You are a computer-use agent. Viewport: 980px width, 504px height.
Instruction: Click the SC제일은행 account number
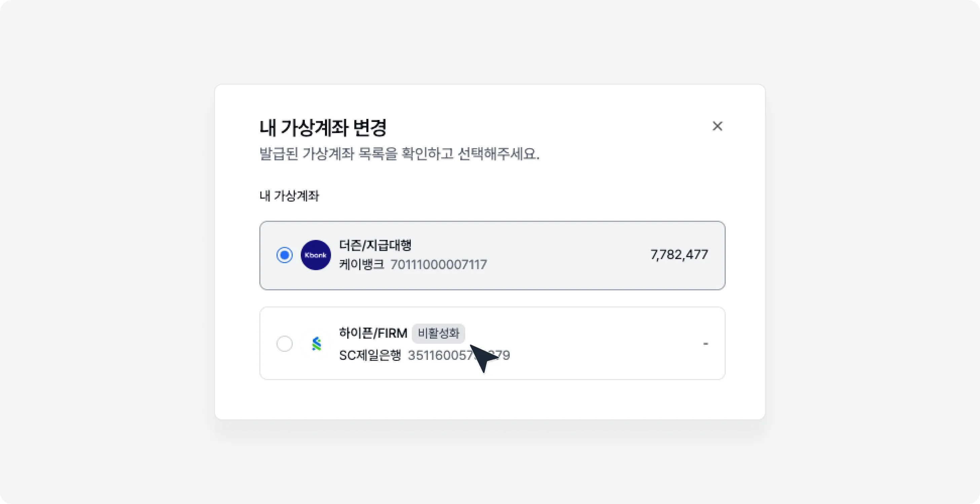click(x=459, y=355)
